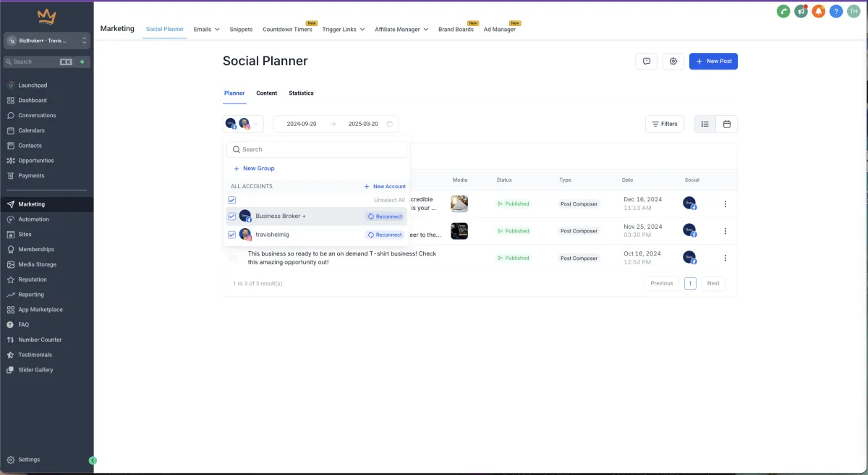Click the blue help question icon

click(x=836, y=12)
